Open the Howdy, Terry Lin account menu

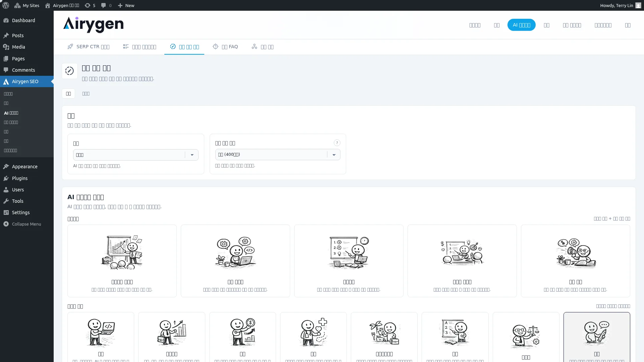621,5
